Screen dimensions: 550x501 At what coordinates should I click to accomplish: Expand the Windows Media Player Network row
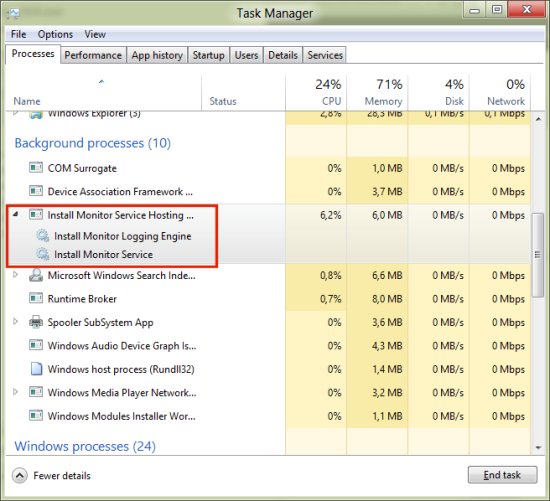15,392
